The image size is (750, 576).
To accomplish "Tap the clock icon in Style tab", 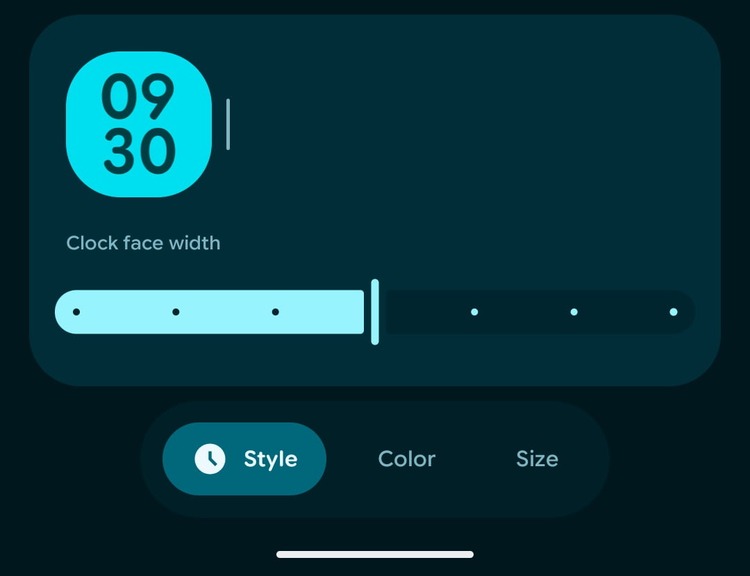I will (x=210, y=459).
